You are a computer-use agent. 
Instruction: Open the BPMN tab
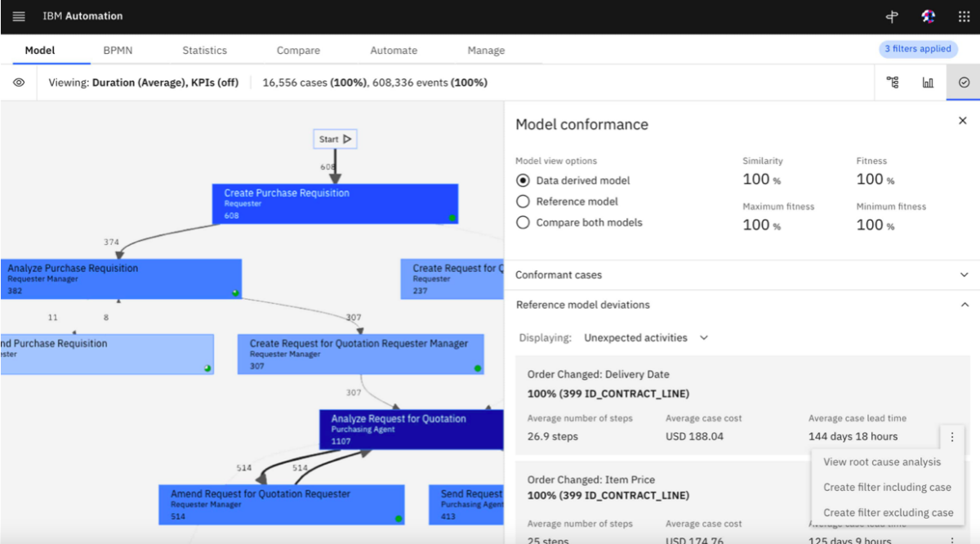[x=118, y=50]
